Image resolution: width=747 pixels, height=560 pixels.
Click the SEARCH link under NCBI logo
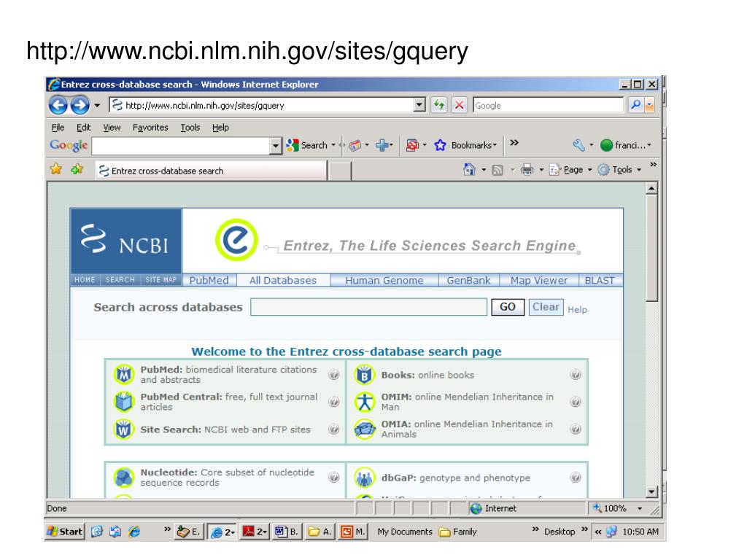click(120, 280)
